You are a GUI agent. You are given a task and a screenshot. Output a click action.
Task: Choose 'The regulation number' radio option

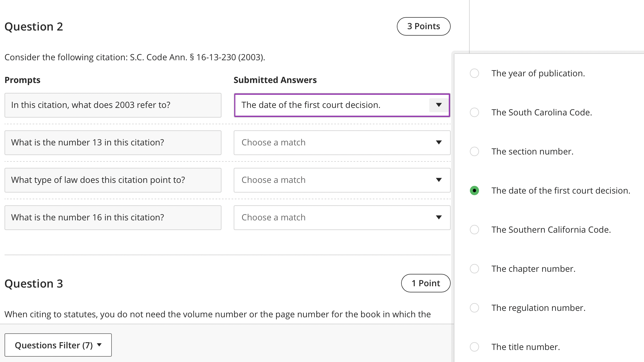pos(474,308)
